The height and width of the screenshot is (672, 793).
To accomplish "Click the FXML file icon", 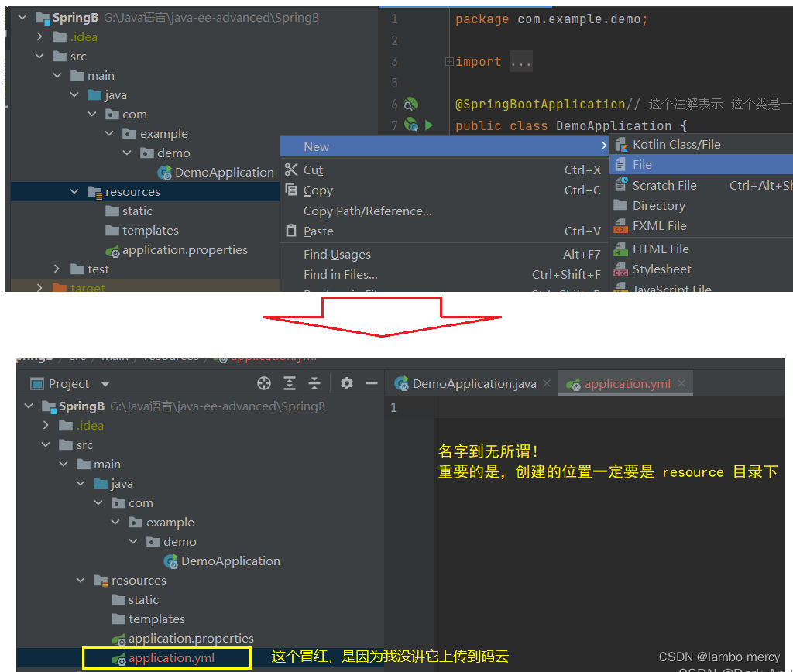I will pos(620,226).
